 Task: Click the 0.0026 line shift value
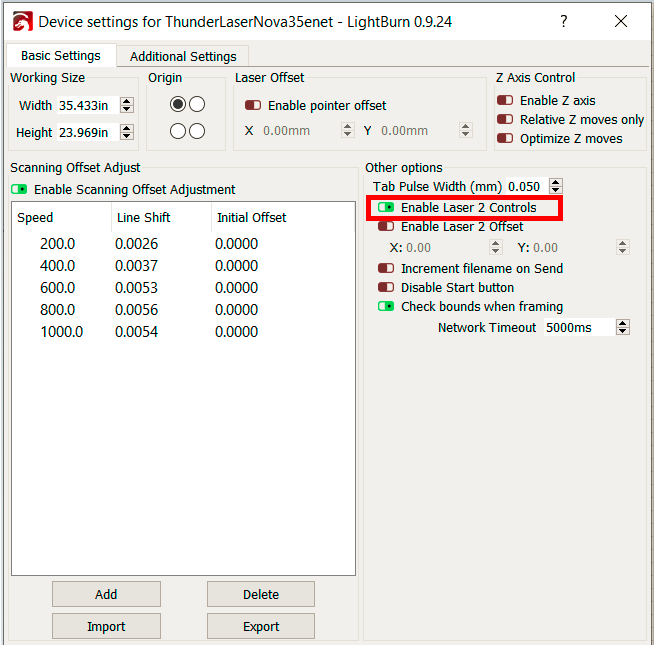point(136,244)
